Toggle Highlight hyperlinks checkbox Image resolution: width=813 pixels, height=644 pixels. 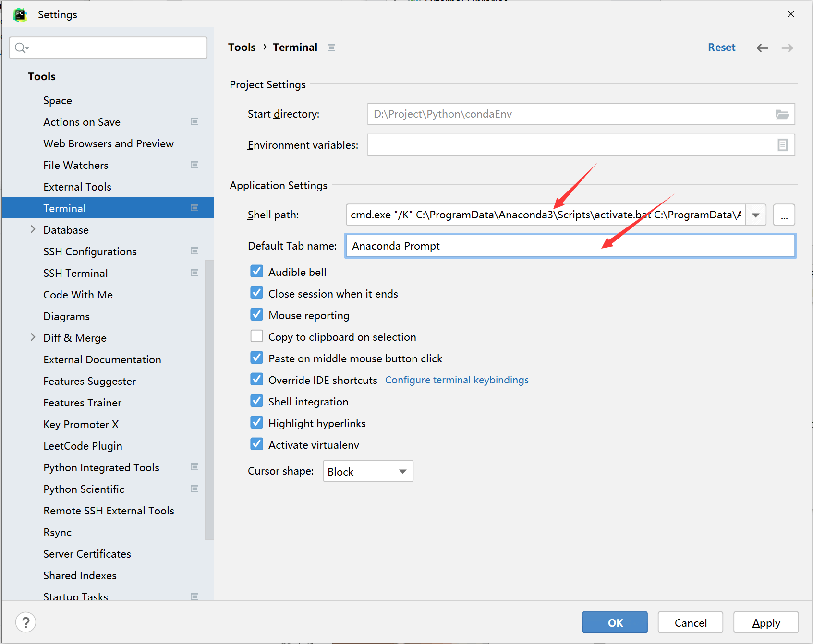257,423
